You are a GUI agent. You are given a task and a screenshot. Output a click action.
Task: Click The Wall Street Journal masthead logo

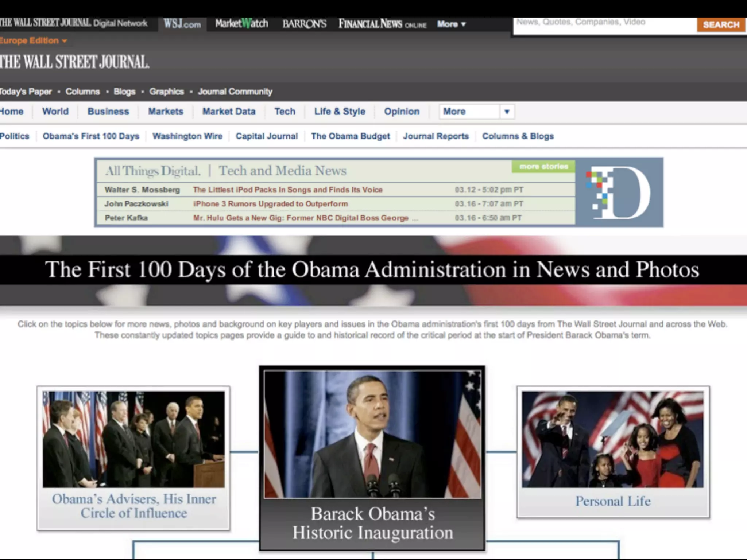[x=74, y=62]
